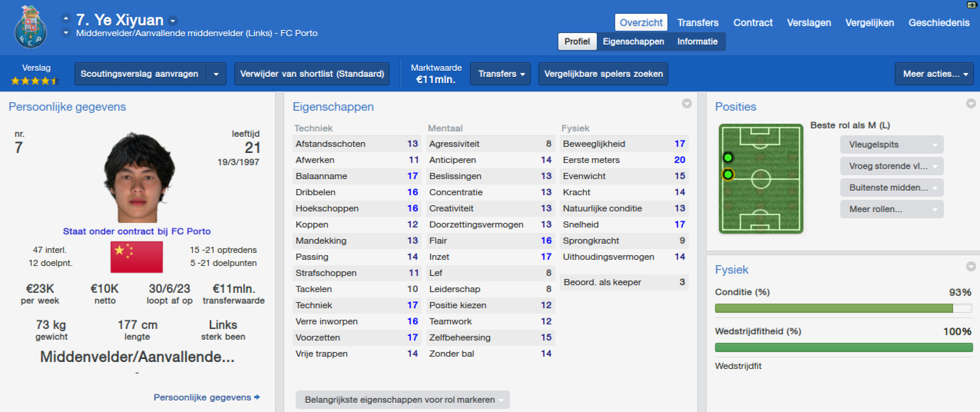Click the China national flag

[137, 257]
